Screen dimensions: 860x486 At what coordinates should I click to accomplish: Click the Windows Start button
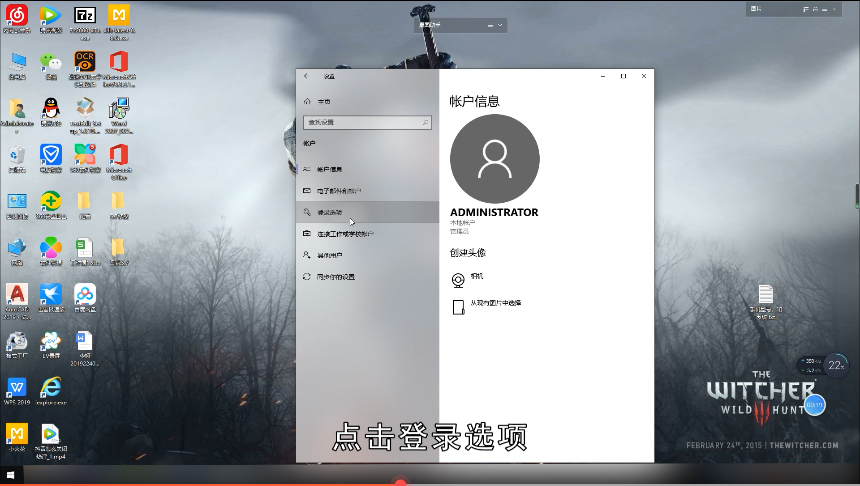point(10,475)
